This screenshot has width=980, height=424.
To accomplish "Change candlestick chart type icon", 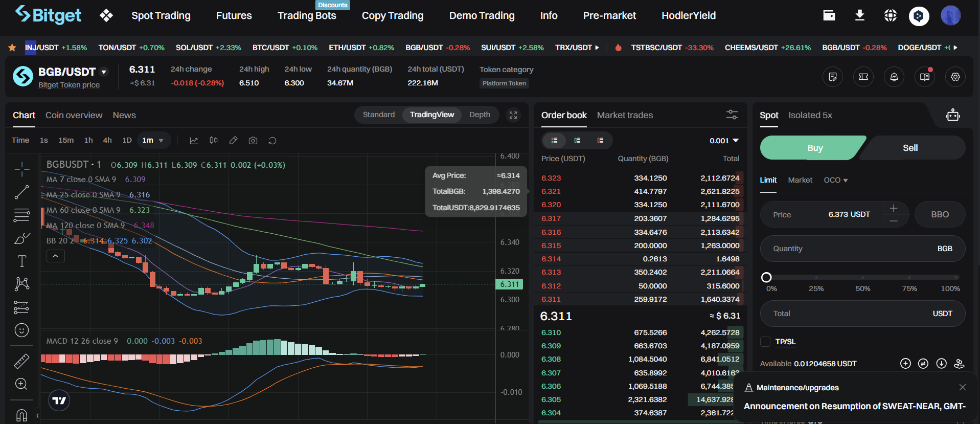I will (x=214, y=141).
